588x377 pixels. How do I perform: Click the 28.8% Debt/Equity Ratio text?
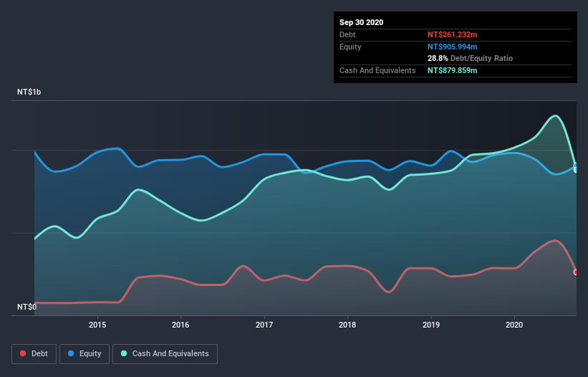[471, 59]
